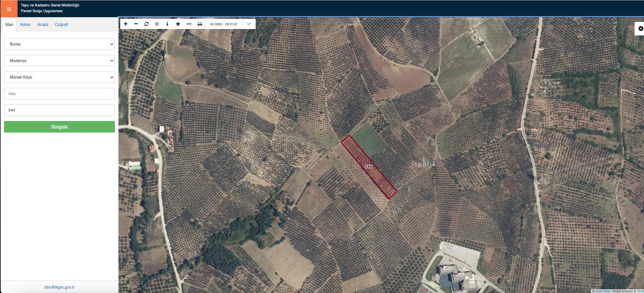Switch to the Adres tab
Image resolution: width=644 pixels, height=293 pixels.
(25, 25)
